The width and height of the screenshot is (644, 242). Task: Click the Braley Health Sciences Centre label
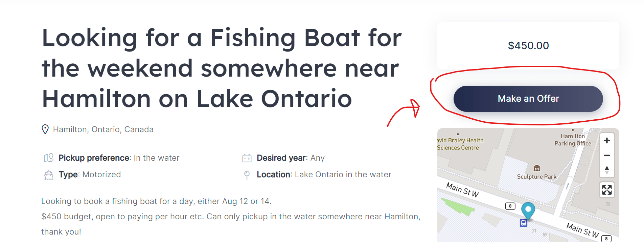click(x=460, y=144)
